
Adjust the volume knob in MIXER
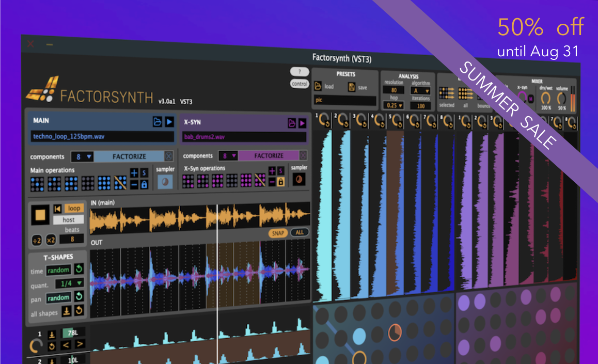561,99
